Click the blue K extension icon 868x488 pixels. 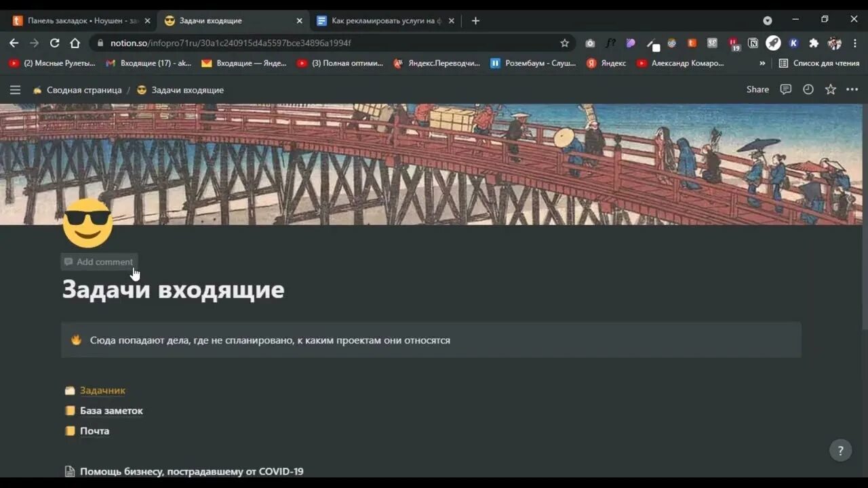pos(793,43)
